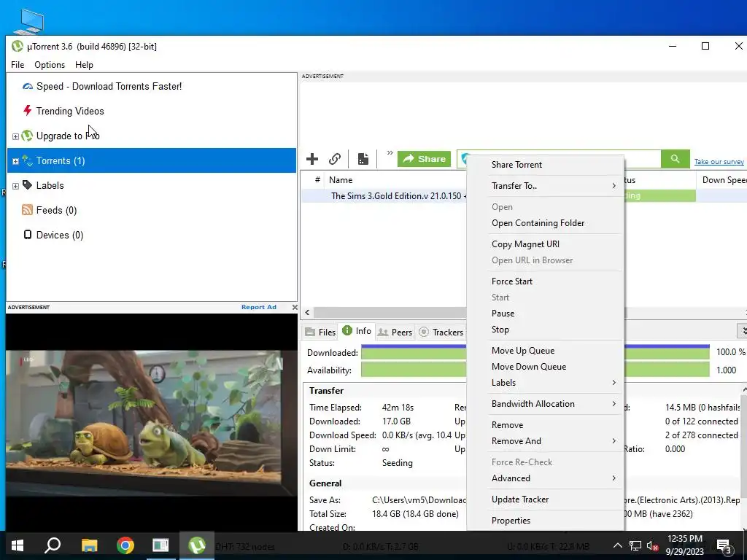This screenshot has height=560, width=747.
Task: Click the Take our survey link
Action: [x=719, y=162]
